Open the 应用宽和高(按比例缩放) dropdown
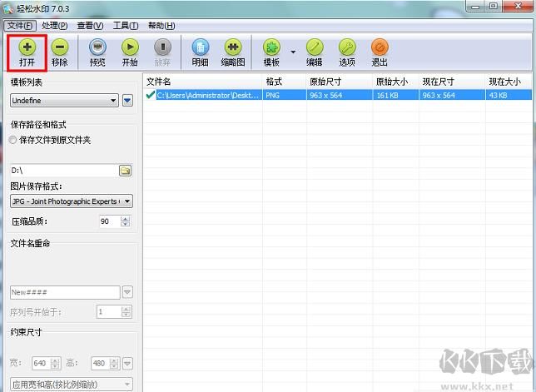Viewport: 536px width, 392px height. pyautogui.click(x=72, y=385)
